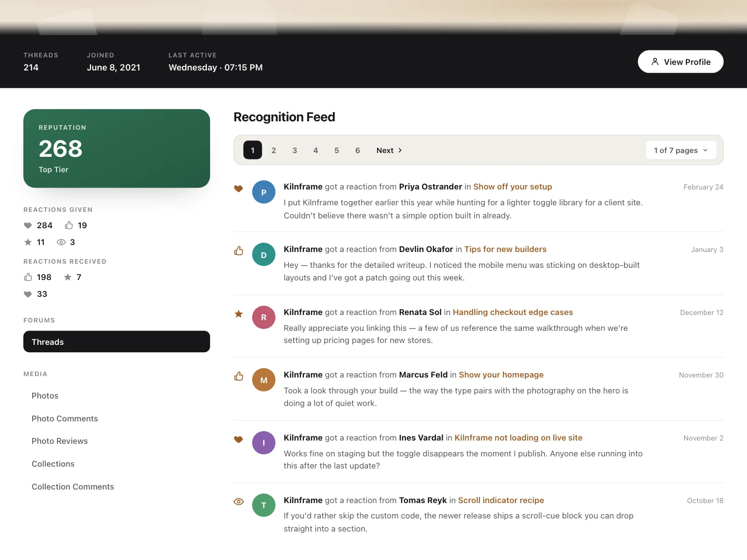The width and height of the screenshot is (747, 560).
Task: Jump to page 2 of feed
Action: (274, 150)
